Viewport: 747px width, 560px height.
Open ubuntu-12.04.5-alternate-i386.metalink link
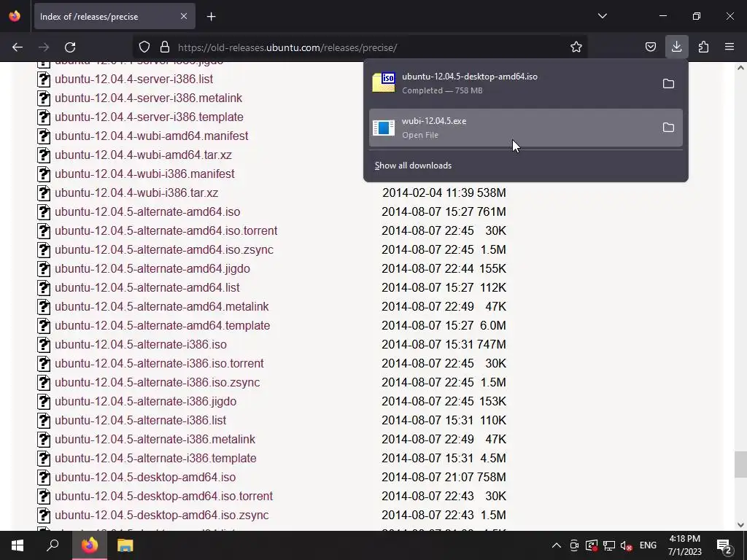[x=155, y=440]
